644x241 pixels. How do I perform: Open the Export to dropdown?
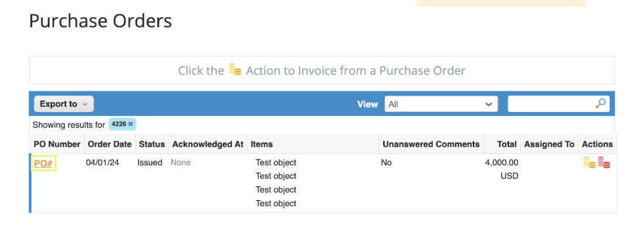click(x=64, y=104)
